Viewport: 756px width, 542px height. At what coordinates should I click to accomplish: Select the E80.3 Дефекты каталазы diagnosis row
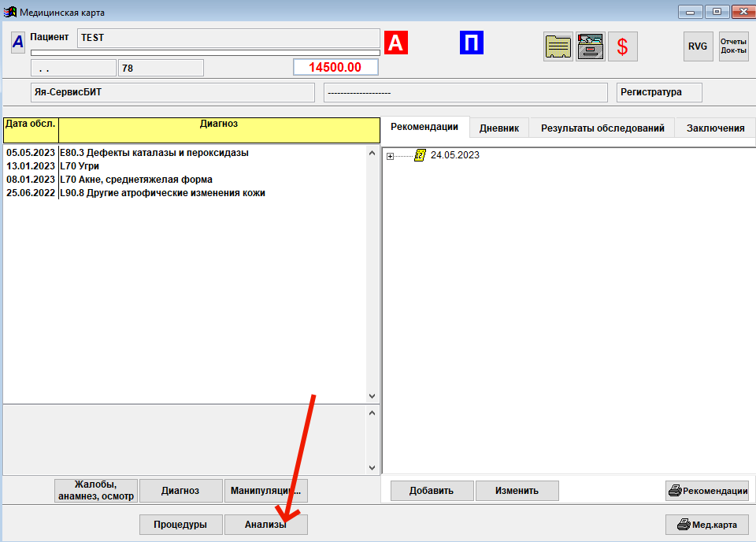click(x=154, y=153)
